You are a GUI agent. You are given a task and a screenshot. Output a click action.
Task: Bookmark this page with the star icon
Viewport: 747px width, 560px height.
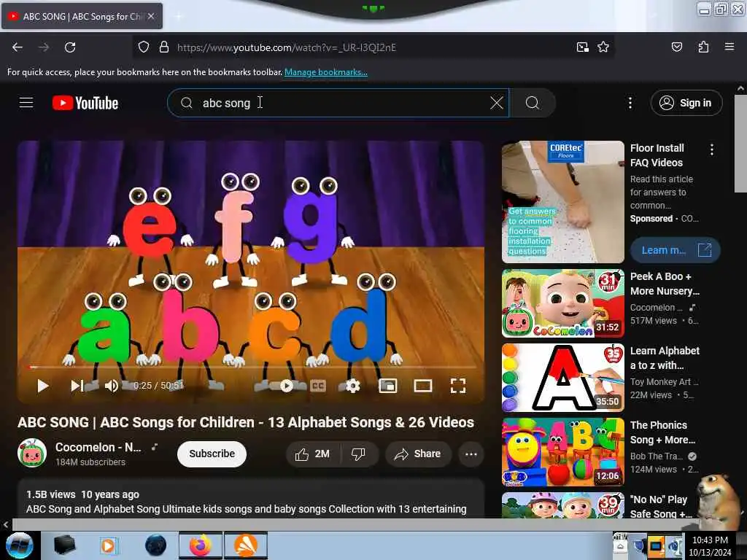click(603, 47)
